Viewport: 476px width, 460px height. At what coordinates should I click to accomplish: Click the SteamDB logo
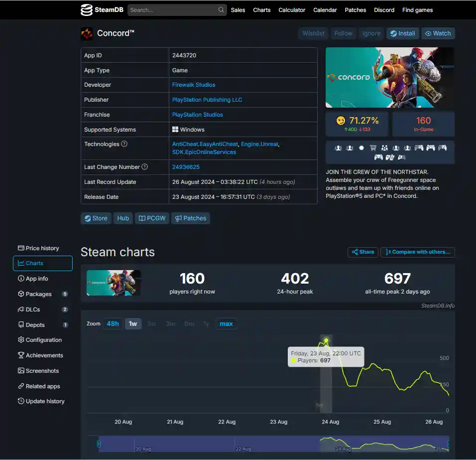(102, 10)
